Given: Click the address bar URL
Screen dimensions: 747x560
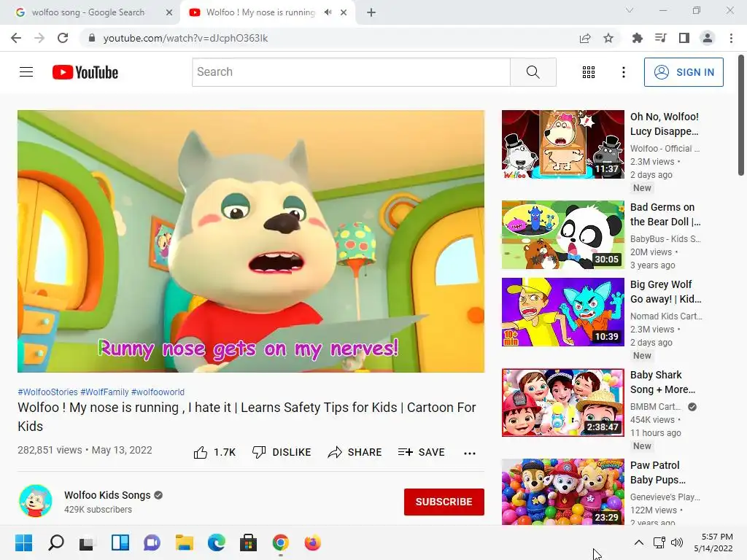Looking at the screenshot, I should pyautogui.click(x=185, y=38).
